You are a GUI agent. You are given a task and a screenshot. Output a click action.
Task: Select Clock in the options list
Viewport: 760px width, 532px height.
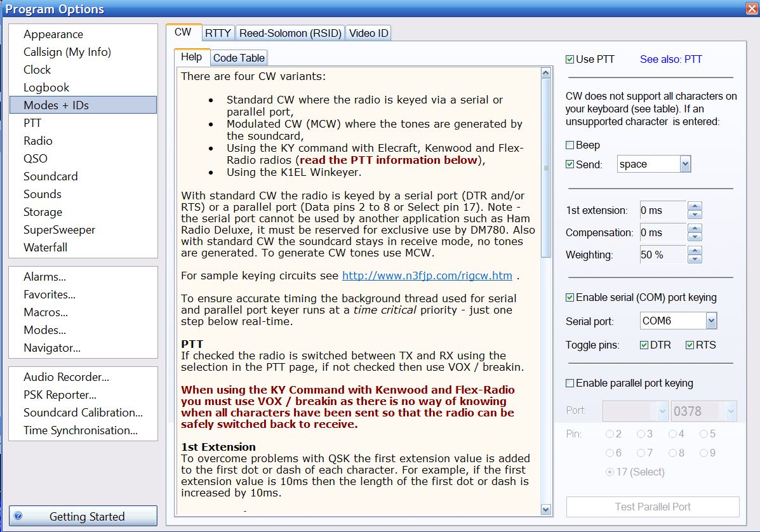(83, 70)
